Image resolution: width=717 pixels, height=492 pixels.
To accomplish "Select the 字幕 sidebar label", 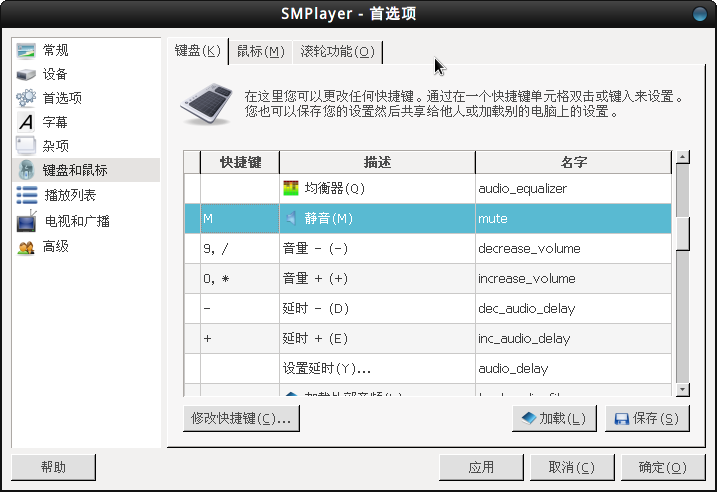I will [x=55, y=122].
